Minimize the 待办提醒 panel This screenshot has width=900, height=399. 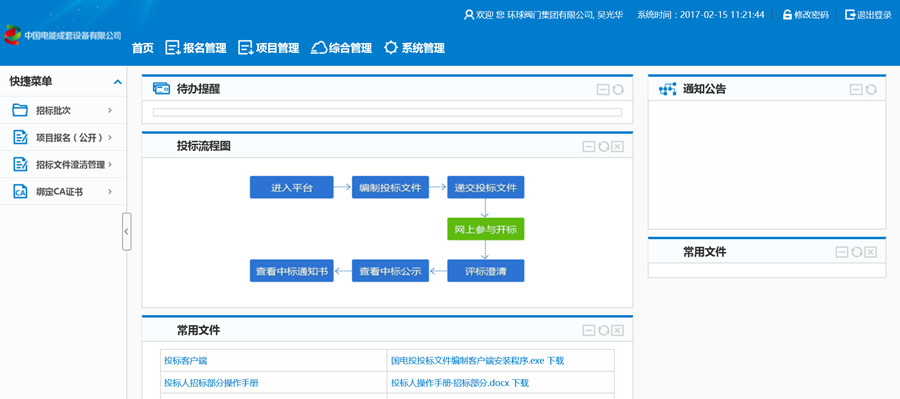[x=603, y=90]
